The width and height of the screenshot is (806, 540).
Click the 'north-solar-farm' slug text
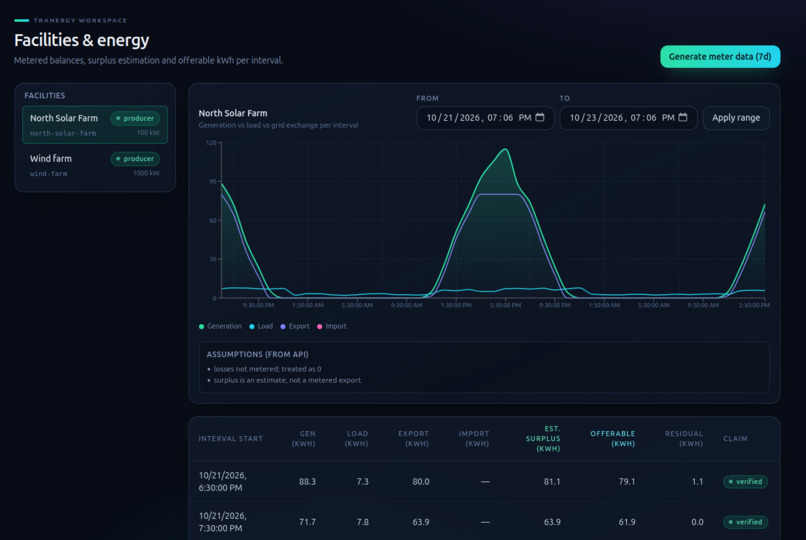click(63, 134)
